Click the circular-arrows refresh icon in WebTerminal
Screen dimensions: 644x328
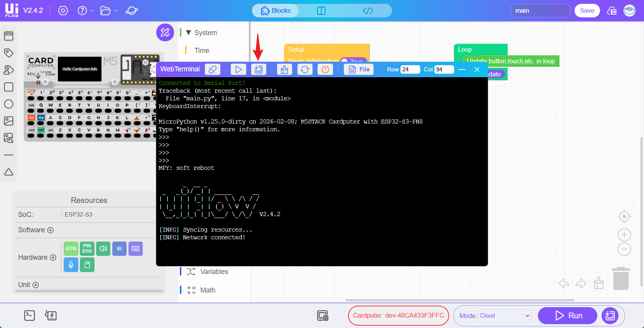[x=305, y=69]
